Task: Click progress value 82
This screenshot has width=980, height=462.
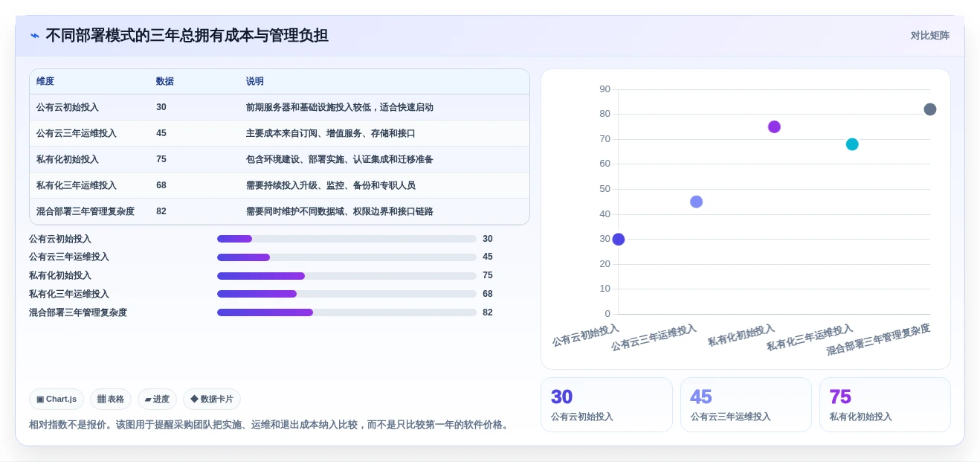Action: pyautogui.click(x=488, y=312)
